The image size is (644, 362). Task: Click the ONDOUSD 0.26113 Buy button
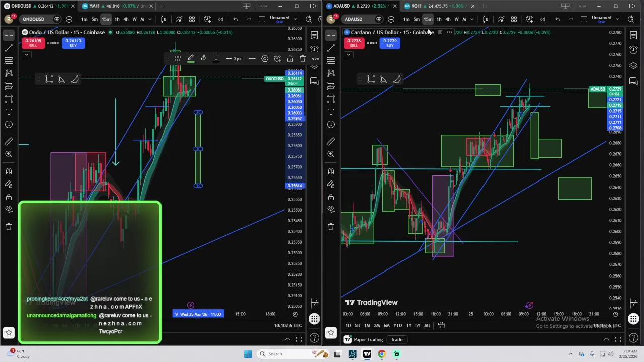tap(73, 43)
